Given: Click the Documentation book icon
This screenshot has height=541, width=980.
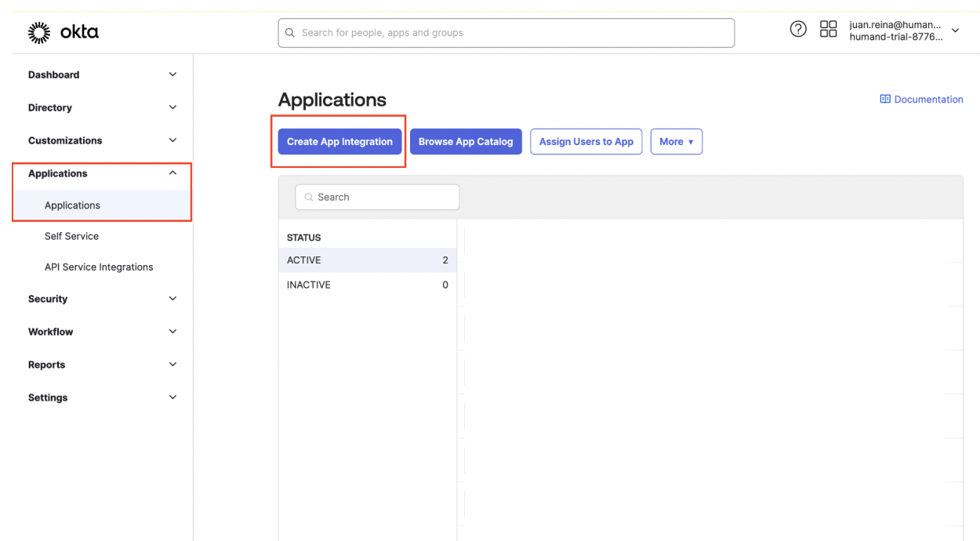Looking at the screenshot, I should [x=885, y=100].
